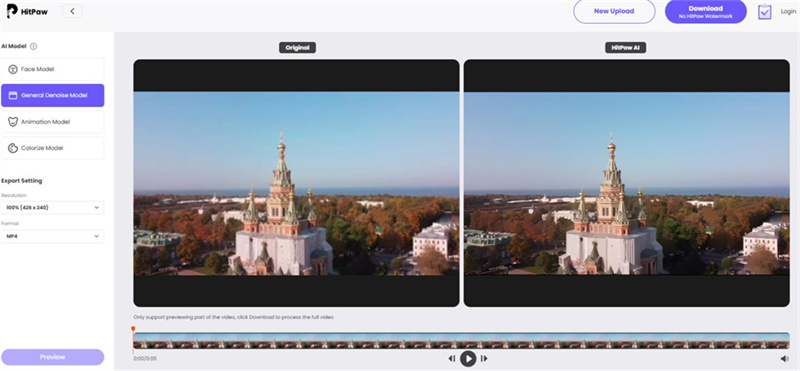Select the Face Model option
This screenshot has height=371, width=800.
(53, 69)
